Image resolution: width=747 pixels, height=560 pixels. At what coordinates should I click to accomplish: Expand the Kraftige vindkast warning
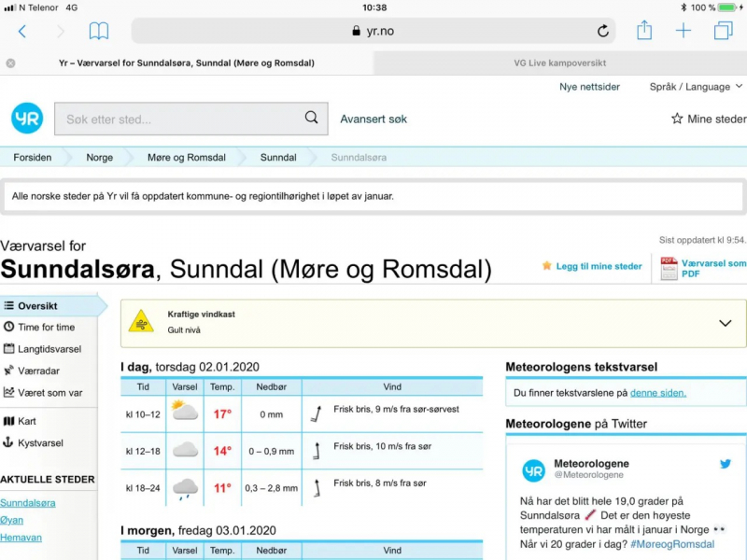click(x=725, y=323)
